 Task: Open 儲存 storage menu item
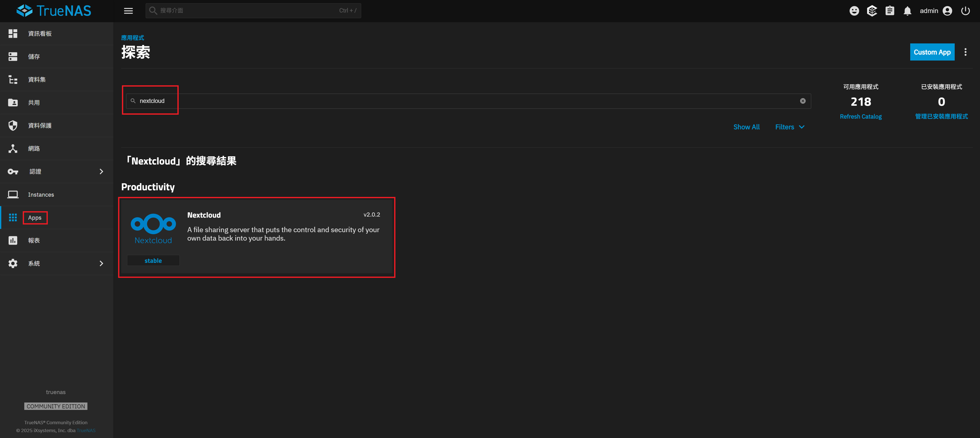point(34,56)
